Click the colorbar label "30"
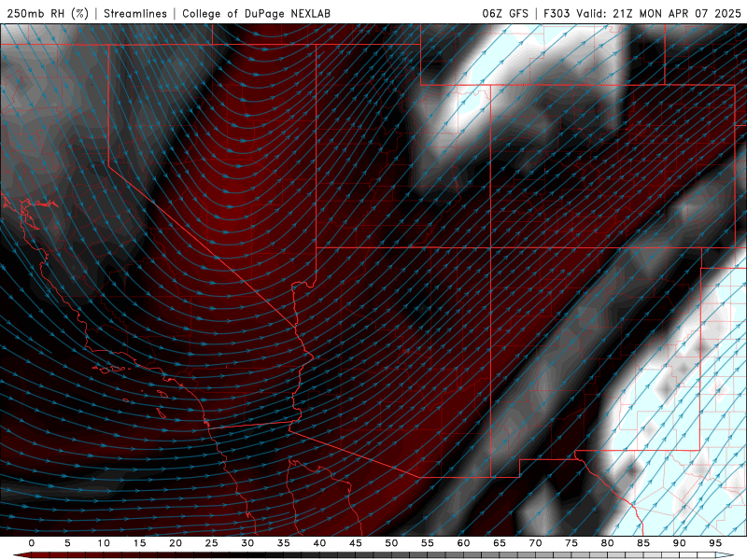Viewport: 747px width, 560px height. tap(247, 543)
